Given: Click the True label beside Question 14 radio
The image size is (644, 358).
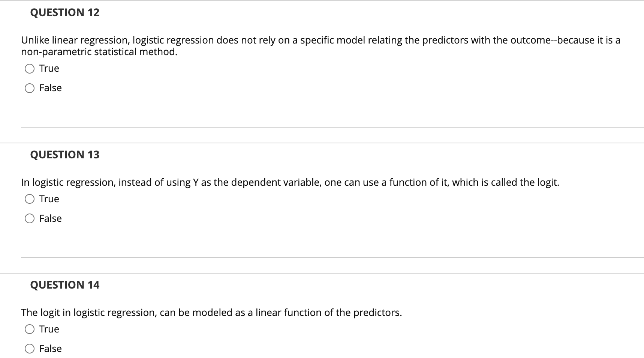Looking at the screenshot, I should (49, 329).
